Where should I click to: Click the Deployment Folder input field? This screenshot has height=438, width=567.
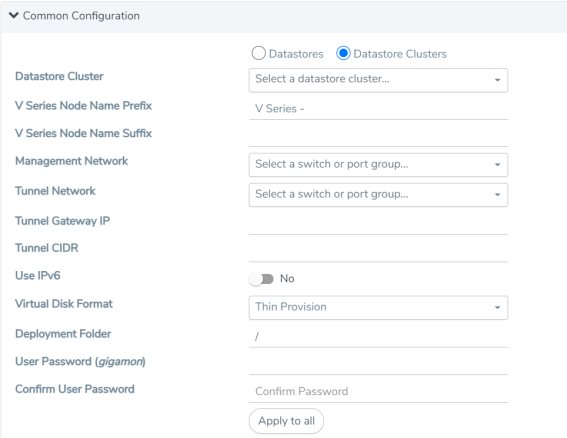pos(378,337)
